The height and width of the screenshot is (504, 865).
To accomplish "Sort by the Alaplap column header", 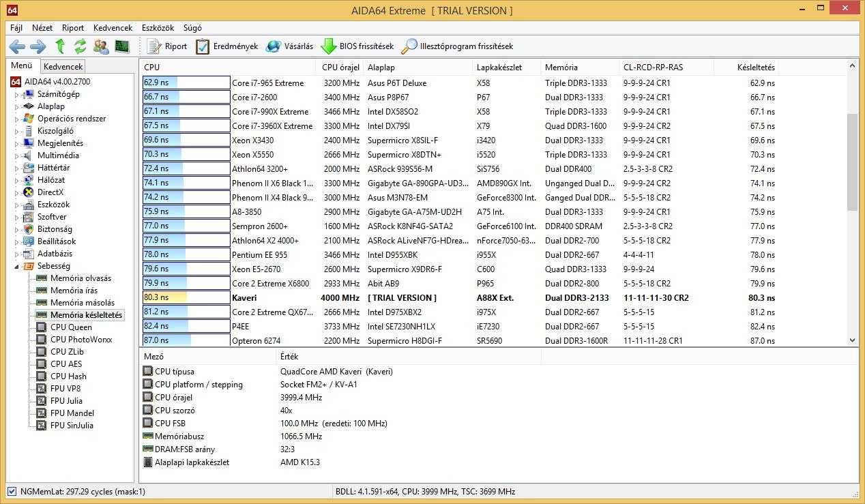I will point(417,68).
